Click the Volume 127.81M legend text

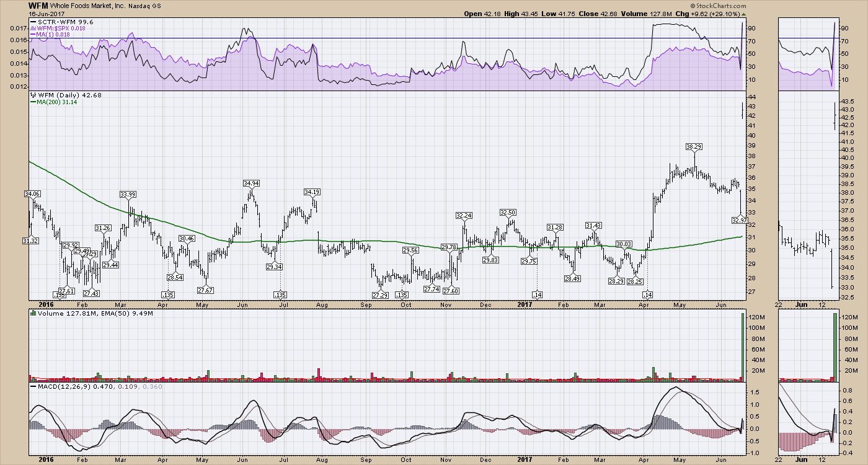(x=61, y=313)
